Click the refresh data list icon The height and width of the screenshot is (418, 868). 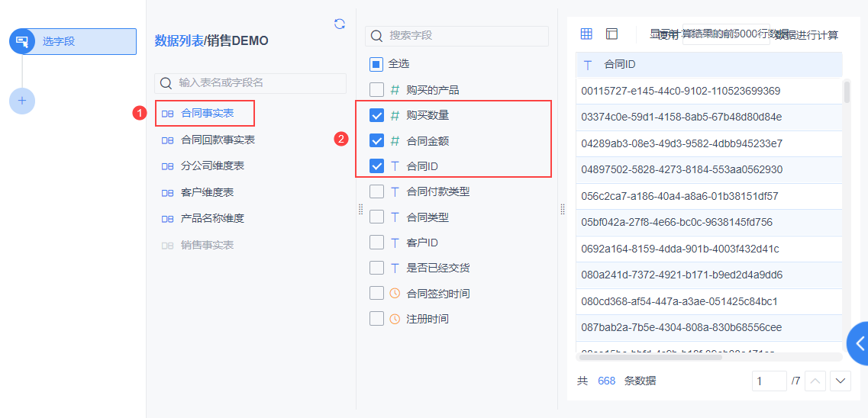[340, 23]
